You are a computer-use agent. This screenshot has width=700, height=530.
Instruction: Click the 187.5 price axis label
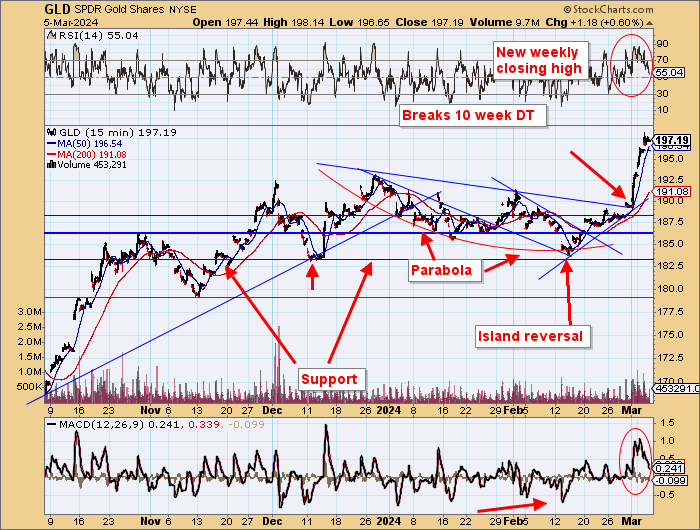[x=672, y=222]
